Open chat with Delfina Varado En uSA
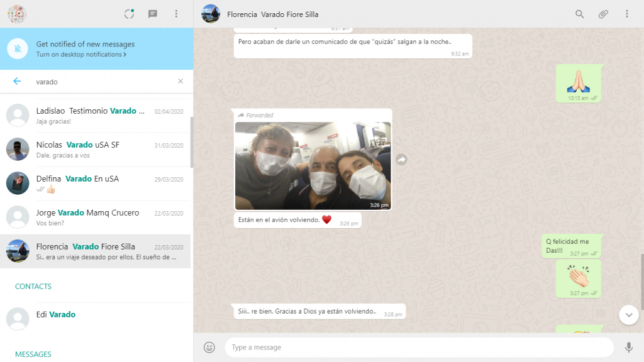The image size is (644, 362). (96, 184)
